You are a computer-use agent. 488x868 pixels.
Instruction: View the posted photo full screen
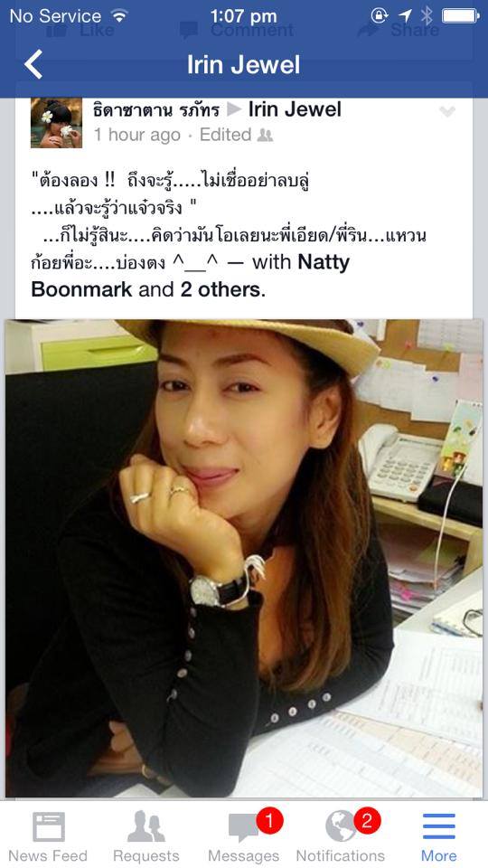tap(244, 559)
